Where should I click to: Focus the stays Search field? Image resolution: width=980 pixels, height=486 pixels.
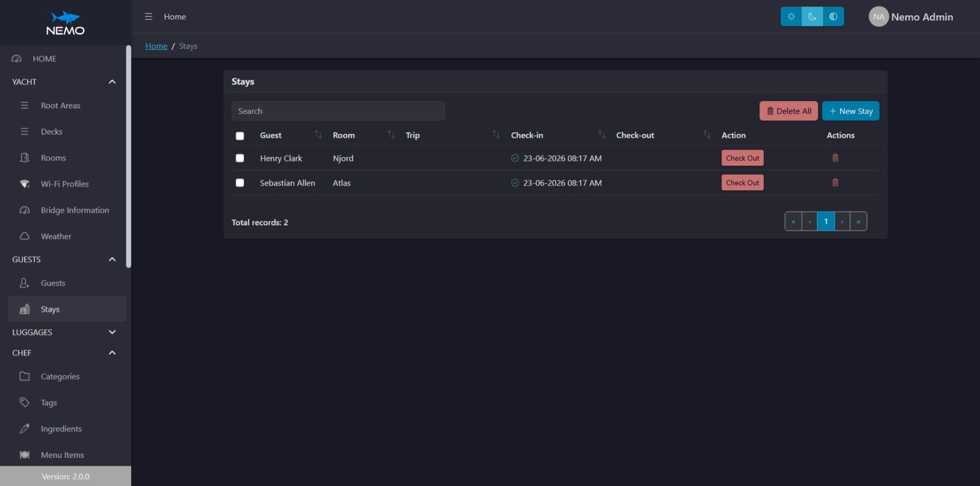pos(338,111)
